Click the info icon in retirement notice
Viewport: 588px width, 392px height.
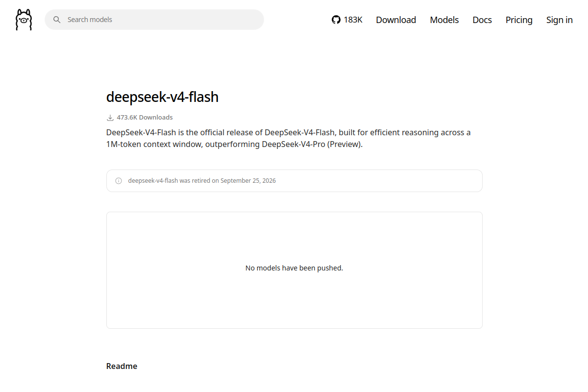coord(119,181)
